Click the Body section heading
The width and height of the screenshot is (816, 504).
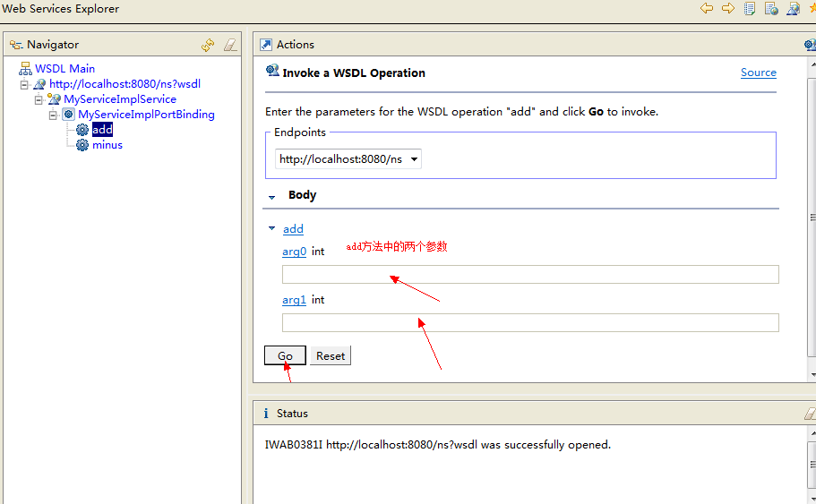(303, 195)
